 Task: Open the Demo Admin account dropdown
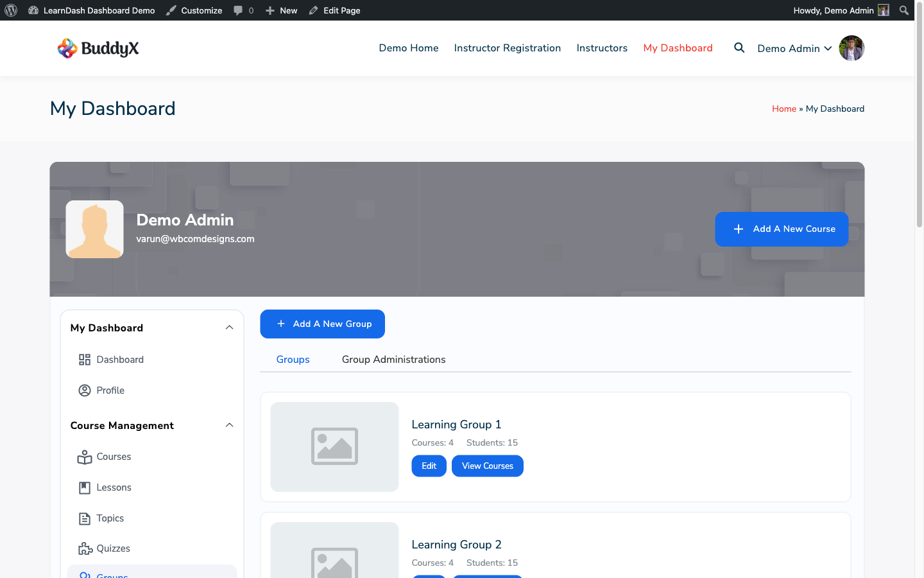(794, 48)
